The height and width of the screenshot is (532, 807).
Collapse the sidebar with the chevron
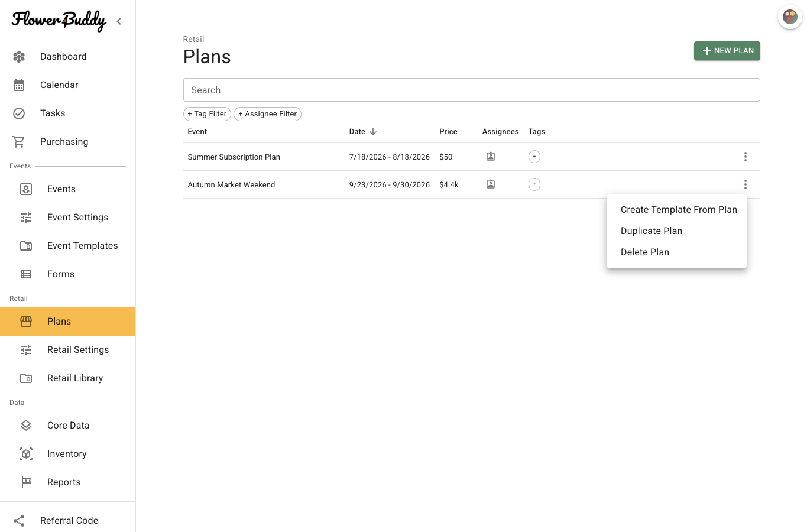coord(119,21)
